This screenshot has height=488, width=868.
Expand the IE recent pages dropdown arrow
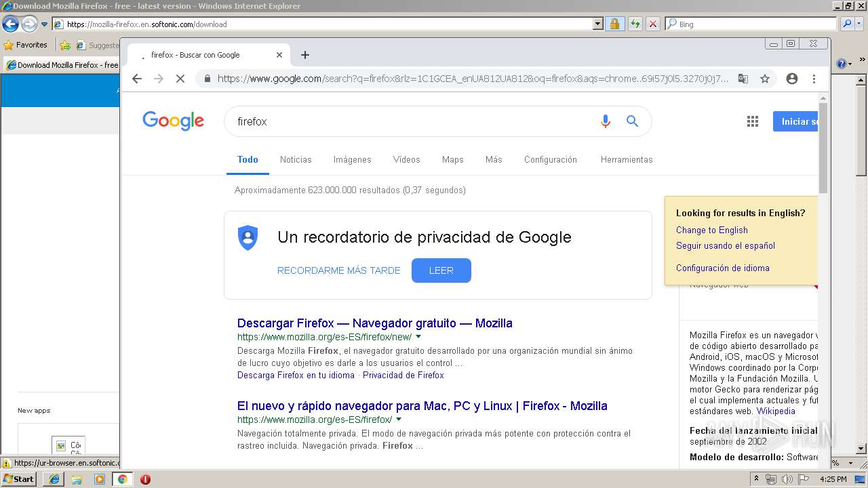44,24
